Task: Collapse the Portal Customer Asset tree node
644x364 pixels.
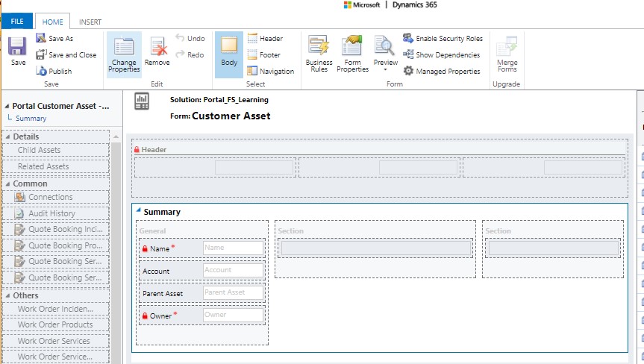Action: coord(7,106)
